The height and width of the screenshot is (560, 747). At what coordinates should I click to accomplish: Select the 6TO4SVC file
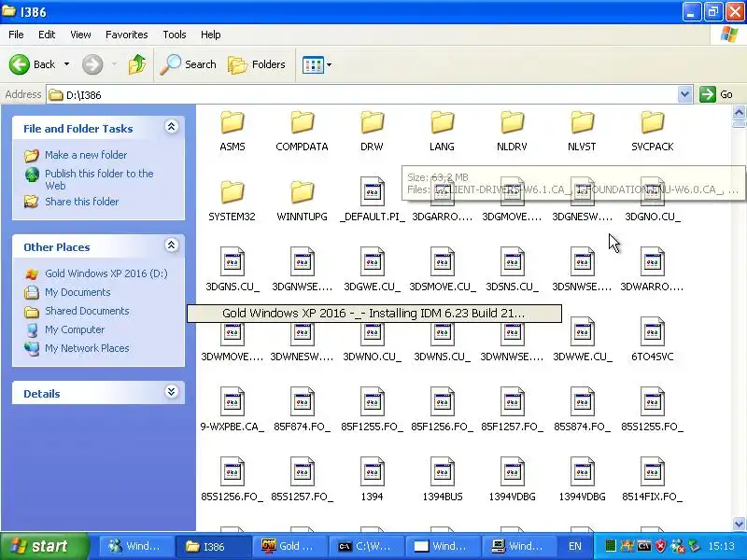[652, 340]
